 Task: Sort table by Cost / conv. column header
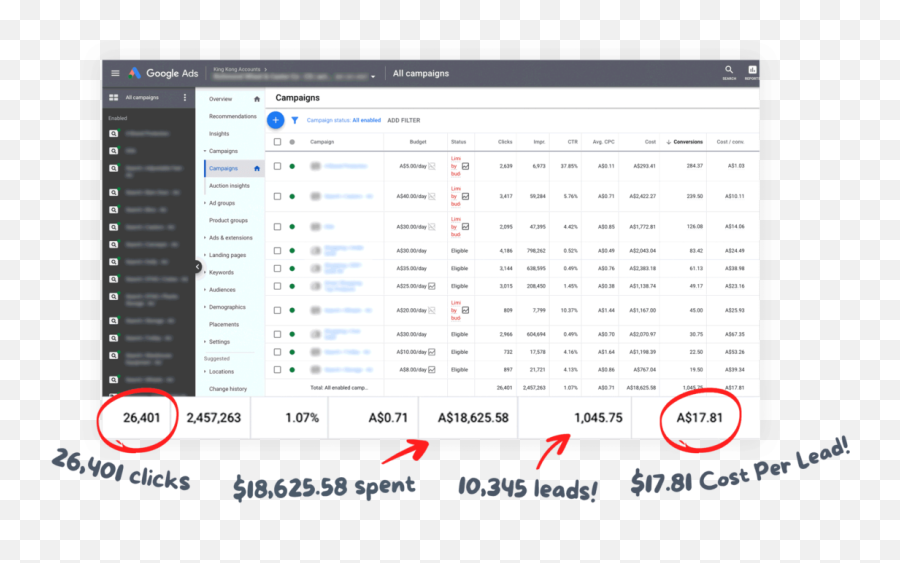point(730,142)
